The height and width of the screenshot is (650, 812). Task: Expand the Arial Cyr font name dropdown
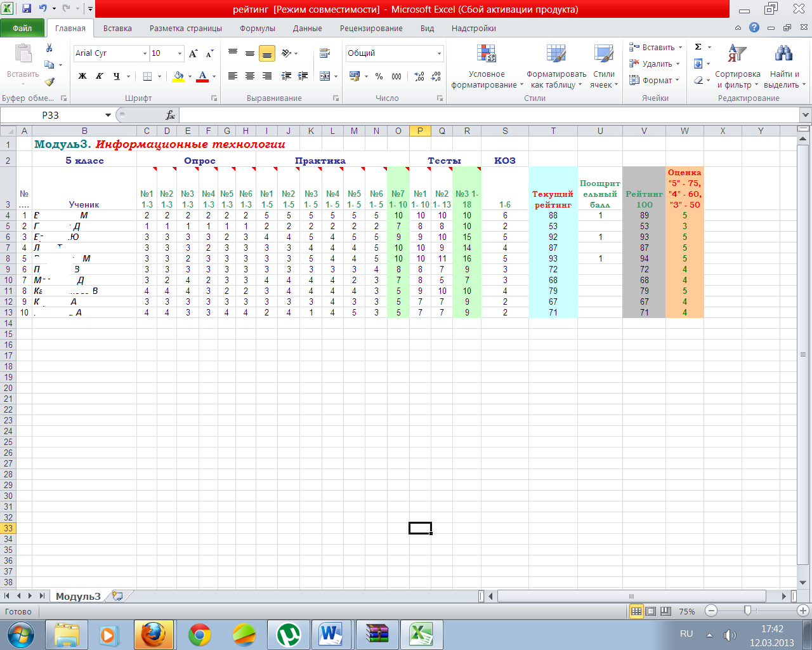(145, 53)
